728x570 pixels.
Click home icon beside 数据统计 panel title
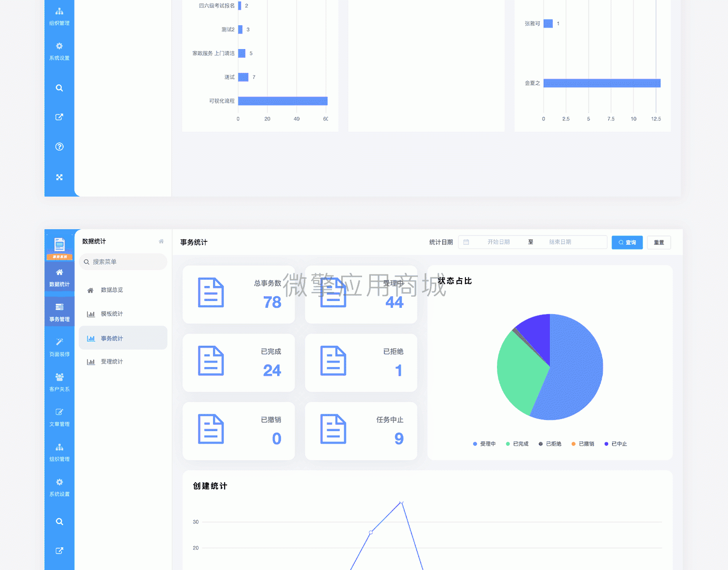(161, 241)
